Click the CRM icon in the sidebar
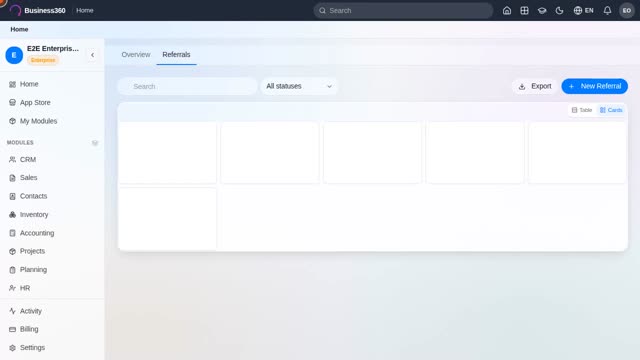The image size is (640, 360). (12, 159)
